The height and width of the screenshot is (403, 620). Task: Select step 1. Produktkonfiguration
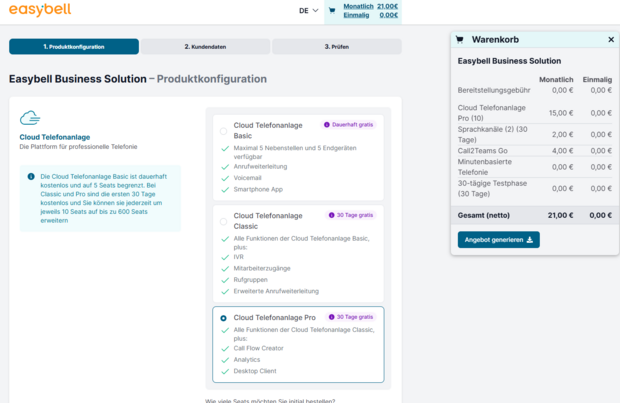pos(74,47)
